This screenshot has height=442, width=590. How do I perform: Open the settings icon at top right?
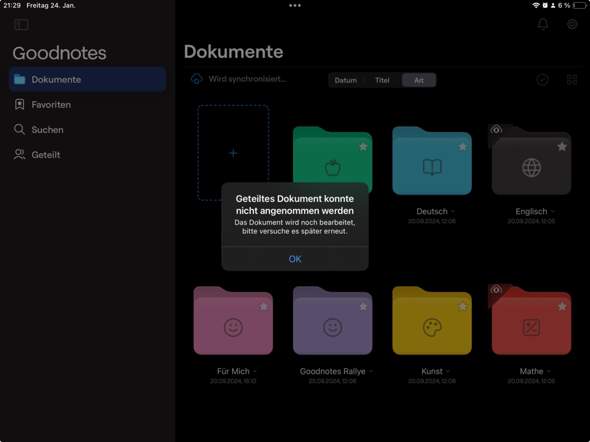[572, 24]
